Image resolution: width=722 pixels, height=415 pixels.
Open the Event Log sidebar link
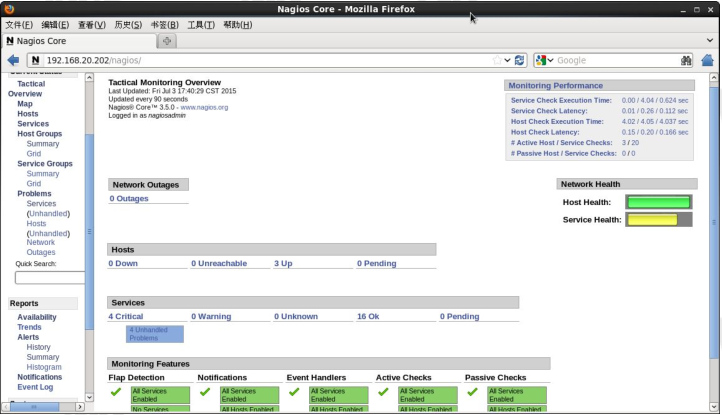[35, 387]
